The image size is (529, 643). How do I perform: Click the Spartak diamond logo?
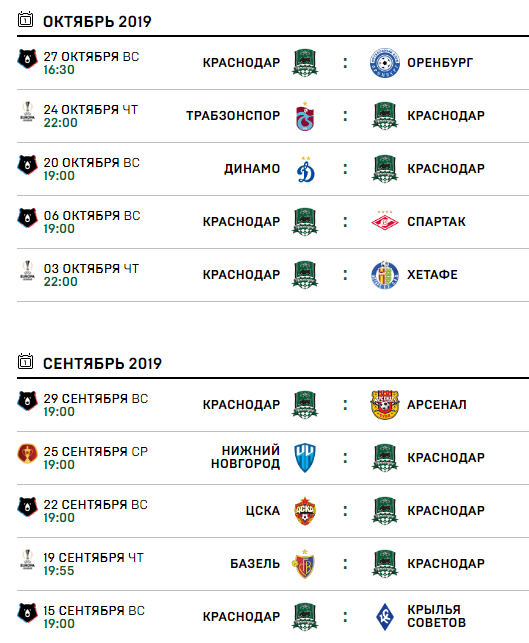(384, 221)
